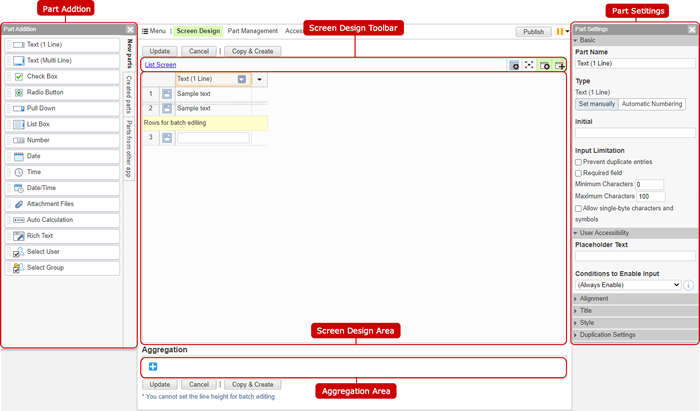The width and height of the screenshot is (700, 411).
Task: Click the Part Name input field
Action: (635, 63)
